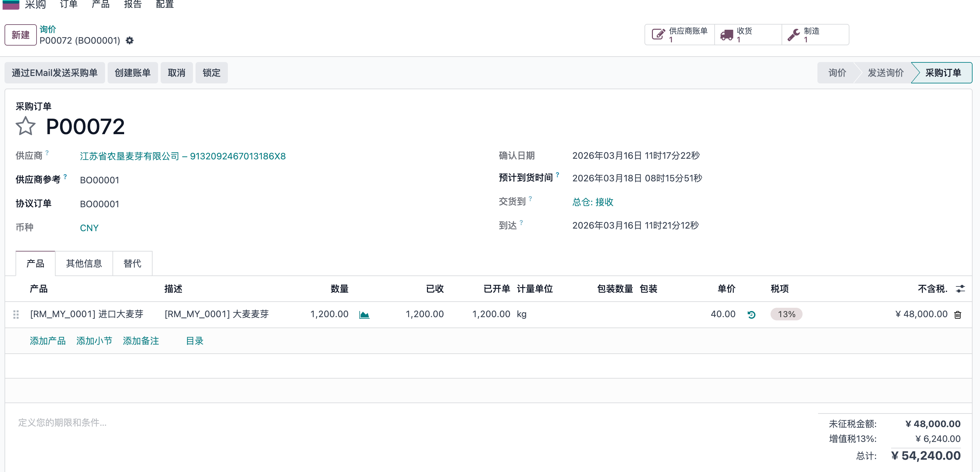This screenshot has width=980, height=472.
Task: Click the help mark beside 预计到货时间
Action: point(557,175)
